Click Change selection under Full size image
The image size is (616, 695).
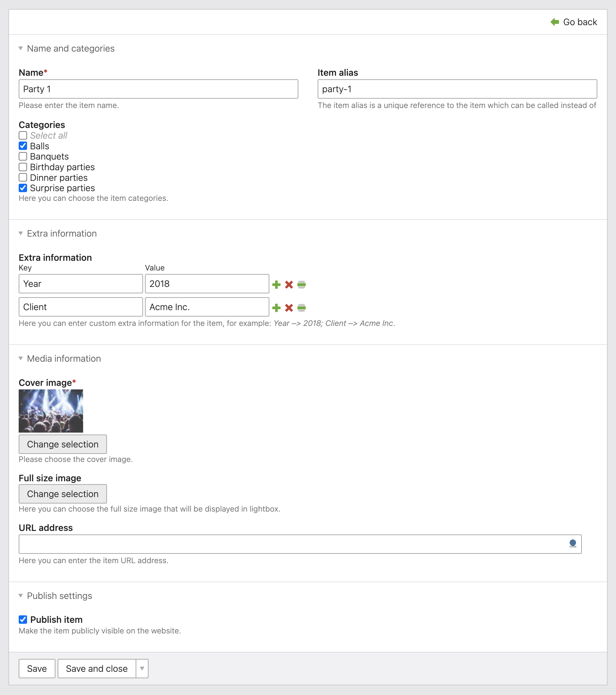pos(63,494)
